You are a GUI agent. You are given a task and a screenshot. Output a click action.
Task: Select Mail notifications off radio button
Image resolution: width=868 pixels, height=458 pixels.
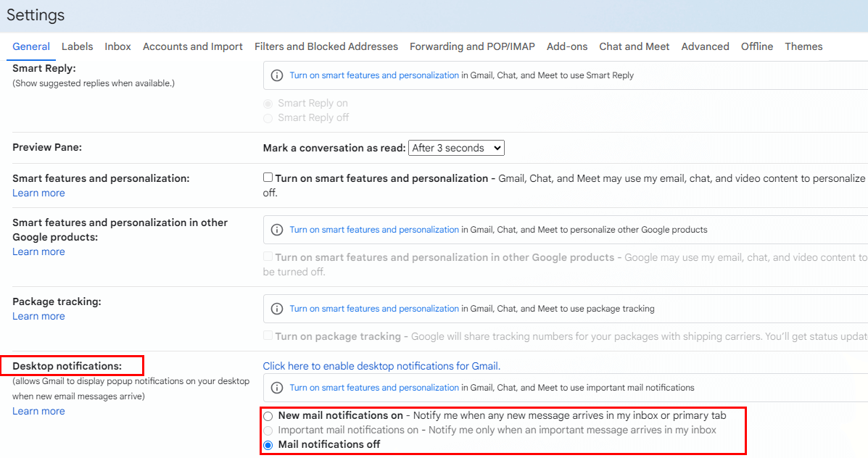[268, 445]
